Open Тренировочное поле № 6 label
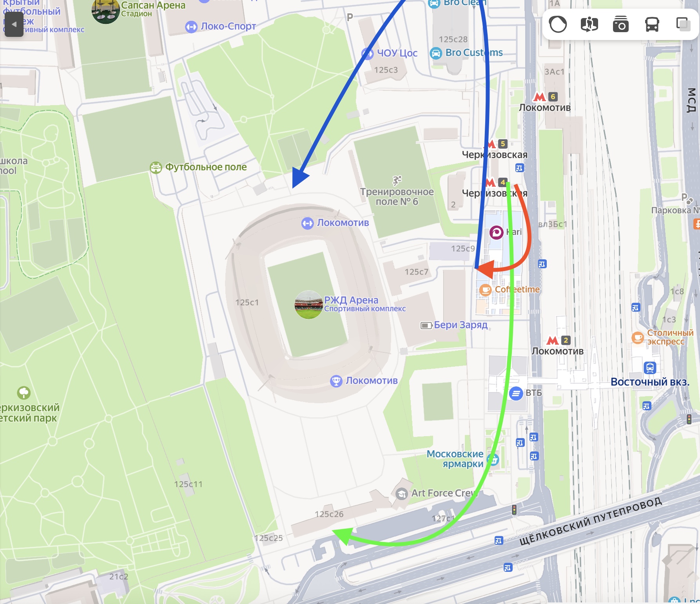700x604 pixels. coord(397,197)
